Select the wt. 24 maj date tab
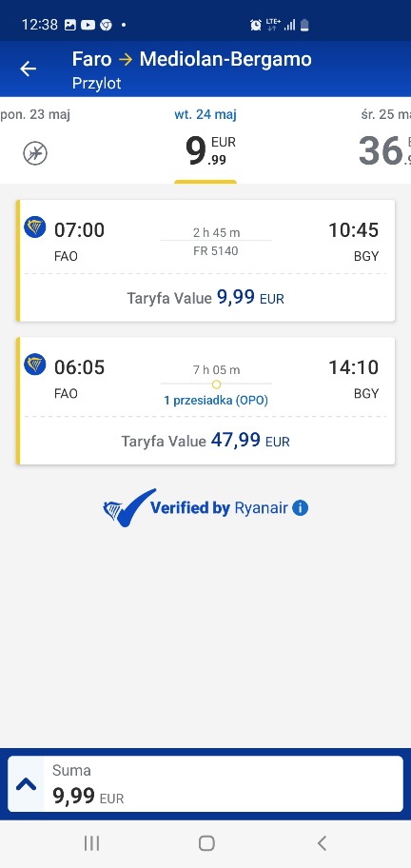411x868 pixels. (205, 141)
